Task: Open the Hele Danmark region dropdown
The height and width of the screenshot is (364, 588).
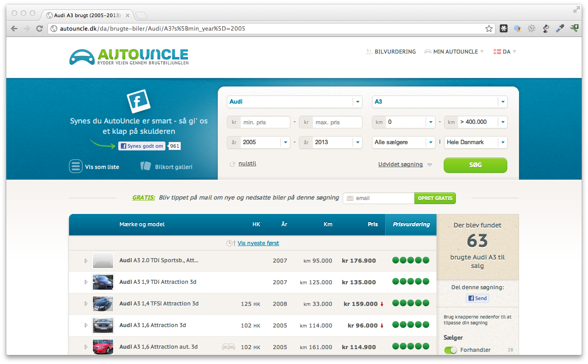Action: [x=476, y=142]
